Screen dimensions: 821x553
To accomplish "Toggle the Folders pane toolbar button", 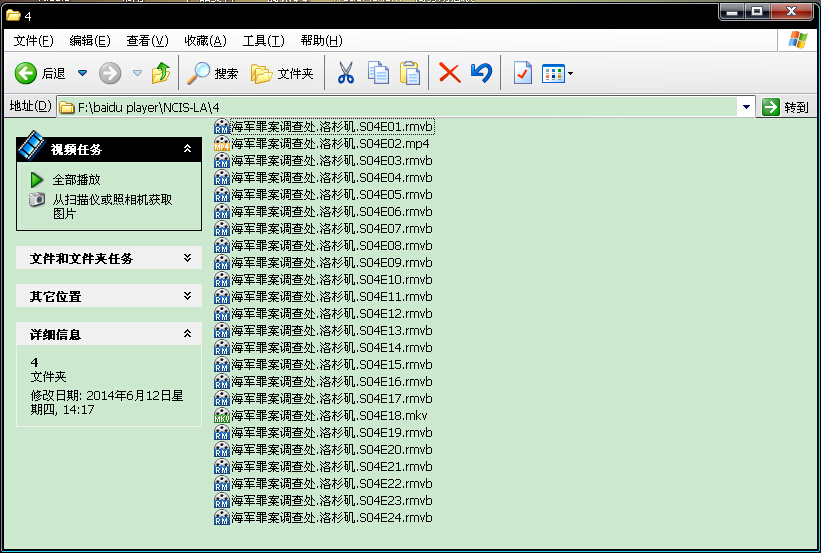I will click(282, 74).
